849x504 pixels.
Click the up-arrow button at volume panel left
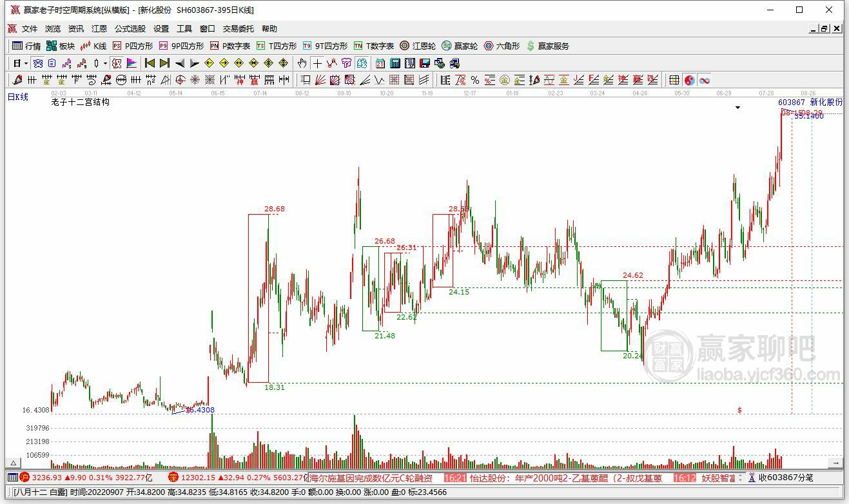click(12, 463)
